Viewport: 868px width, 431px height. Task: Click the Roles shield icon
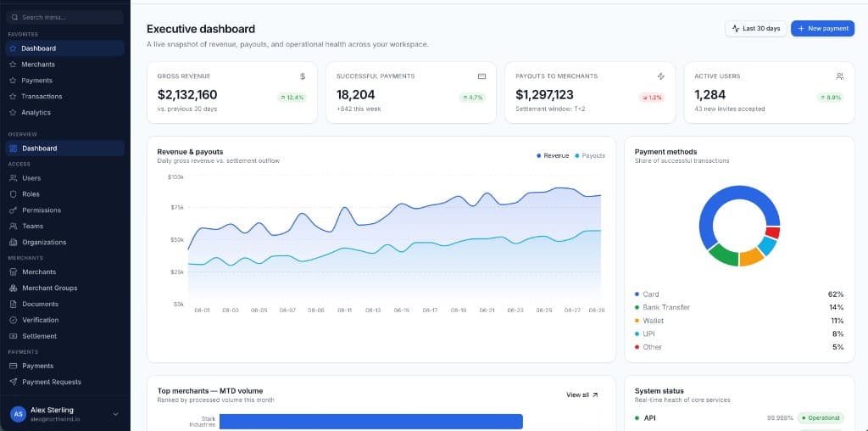pyautogui.click(x=14, y=194)
